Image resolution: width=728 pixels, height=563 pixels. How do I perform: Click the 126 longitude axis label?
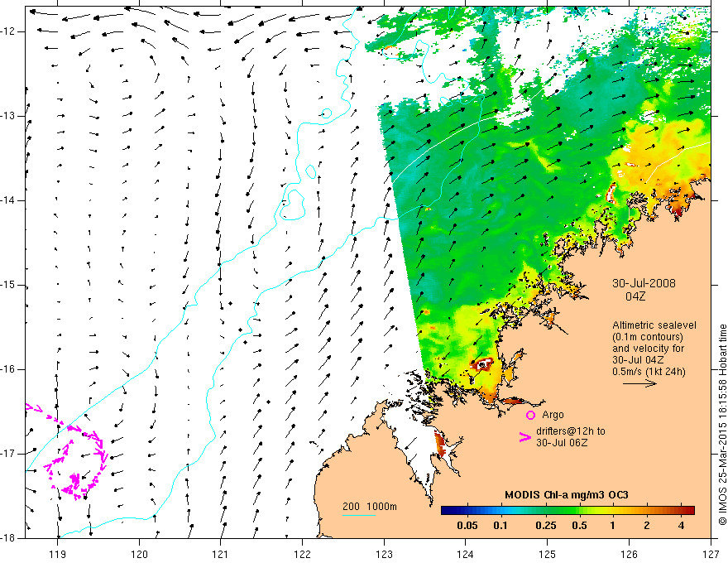point(629,554)
